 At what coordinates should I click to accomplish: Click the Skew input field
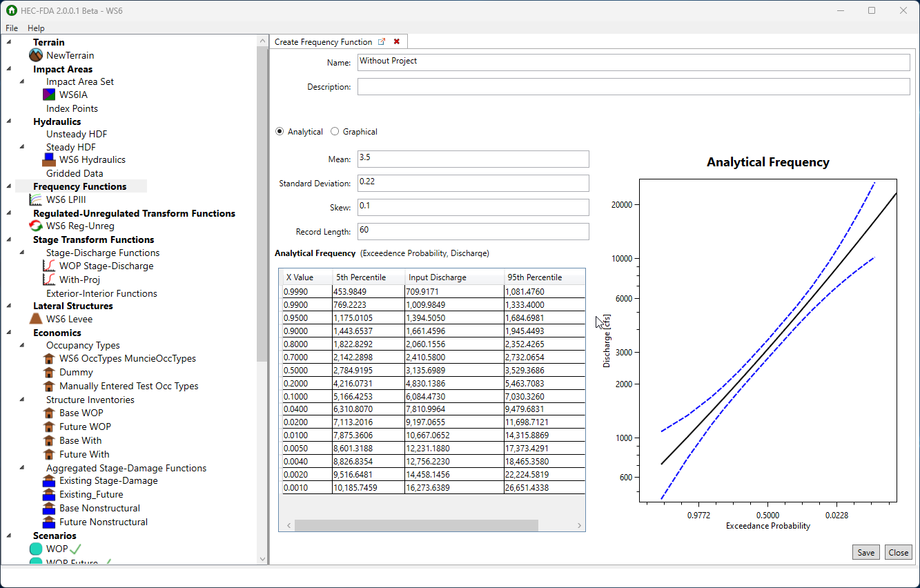point(473,207)
